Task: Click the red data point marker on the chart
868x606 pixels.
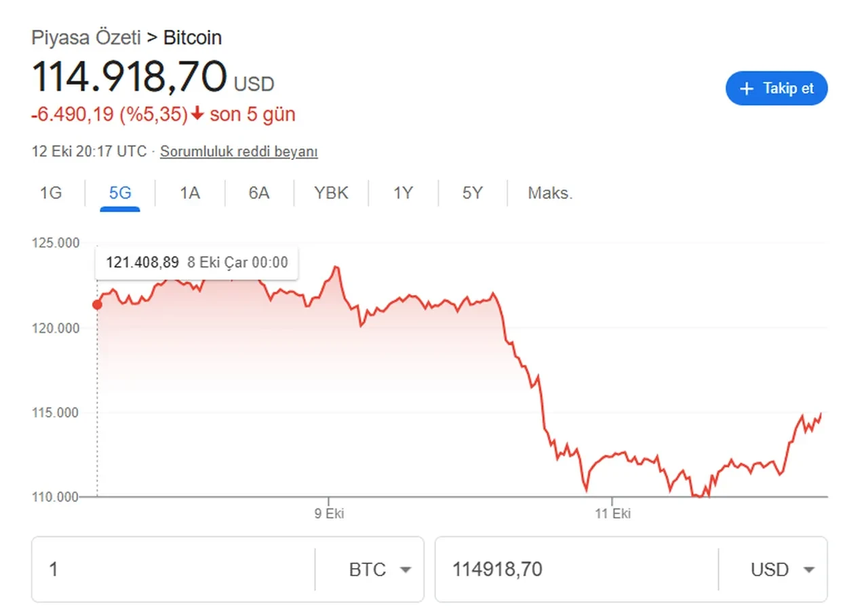Action: coord(97,304)
